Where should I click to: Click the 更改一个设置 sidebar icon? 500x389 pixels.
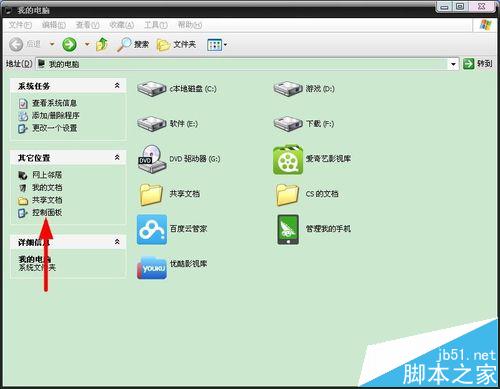pyautogui.click(x=23, y=128)
